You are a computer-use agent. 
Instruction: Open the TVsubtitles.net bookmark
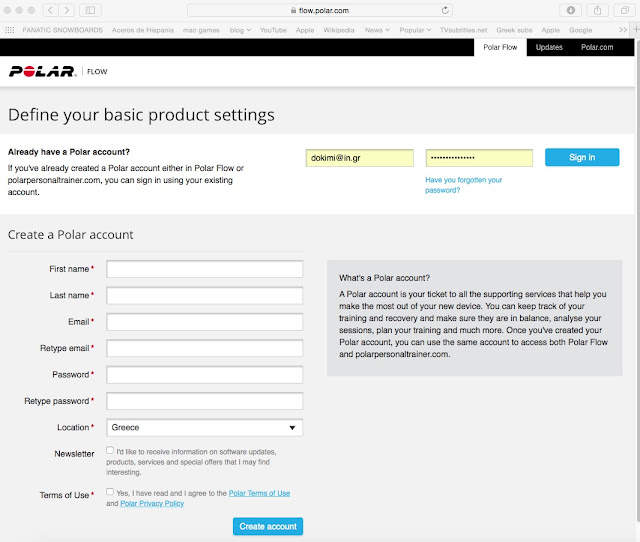(463, 30)
